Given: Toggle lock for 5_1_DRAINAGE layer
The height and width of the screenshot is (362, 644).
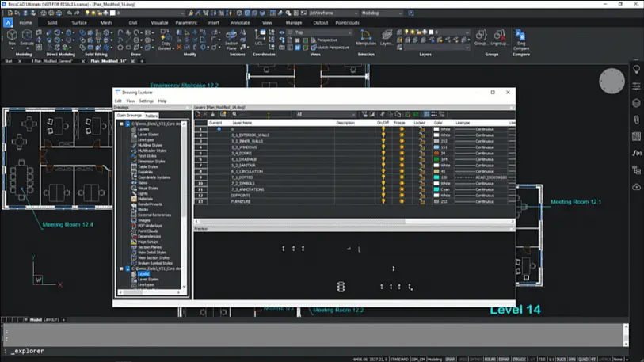Looking at the screenshot, I should (421, 159).
